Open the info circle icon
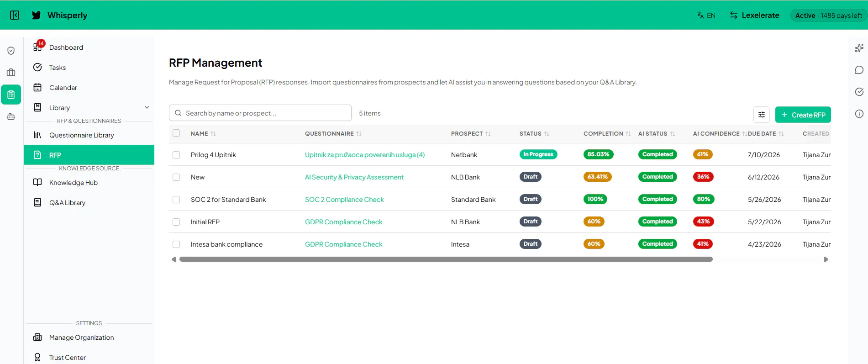Image resolution: width=868 pixels, height=364 pixels. pos(859,114)
